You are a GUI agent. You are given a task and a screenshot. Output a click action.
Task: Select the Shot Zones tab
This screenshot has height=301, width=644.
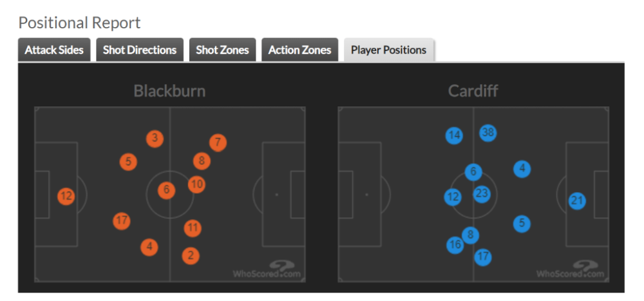(222, 50)
